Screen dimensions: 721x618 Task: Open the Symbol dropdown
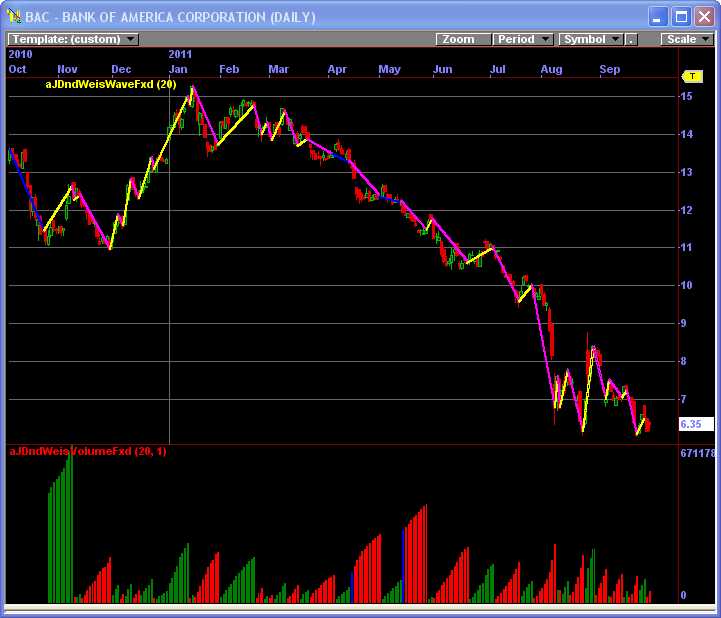(x=591, y=40)
